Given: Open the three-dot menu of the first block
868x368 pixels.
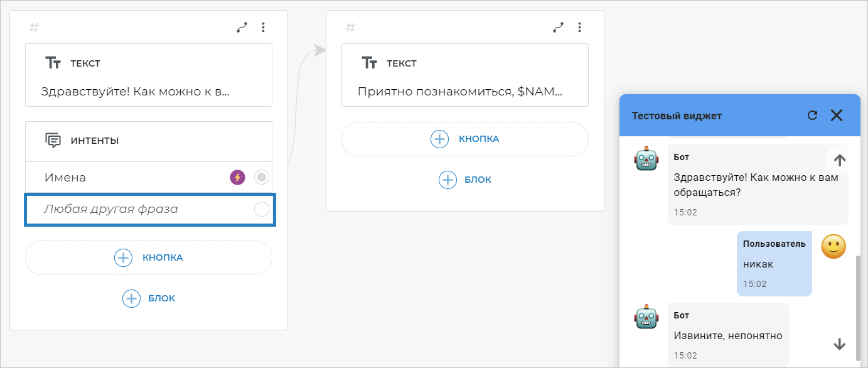Looking at the screenshot, I should (264, 28).
